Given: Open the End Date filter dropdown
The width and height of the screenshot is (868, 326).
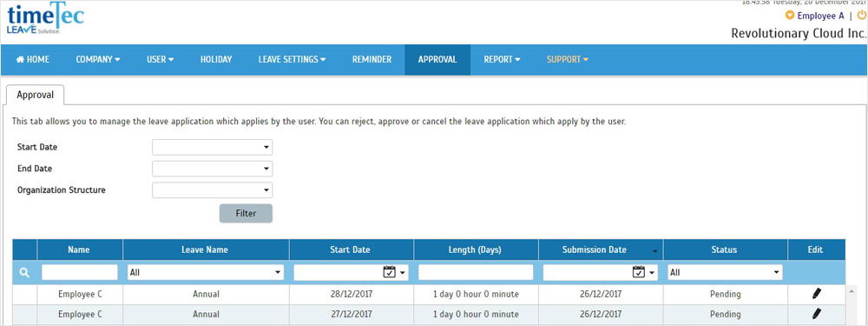Looking at the screenshot, I should (213, 169).
